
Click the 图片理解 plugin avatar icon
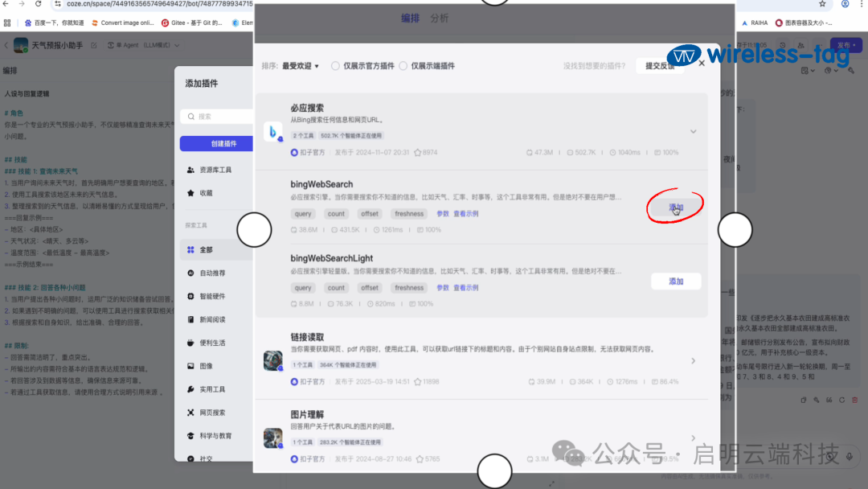click(272, 438)
